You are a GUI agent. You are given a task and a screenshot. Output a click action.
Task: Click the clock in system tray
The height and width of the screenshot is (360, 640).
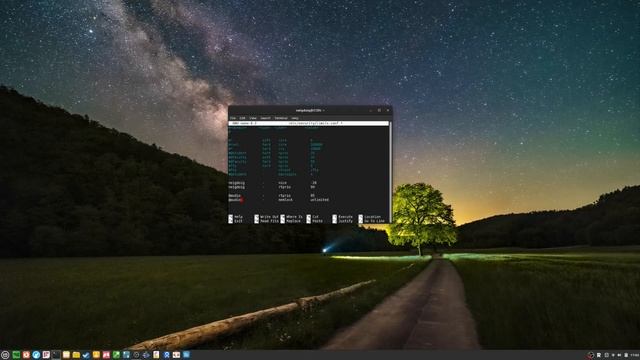pos(635,355)
